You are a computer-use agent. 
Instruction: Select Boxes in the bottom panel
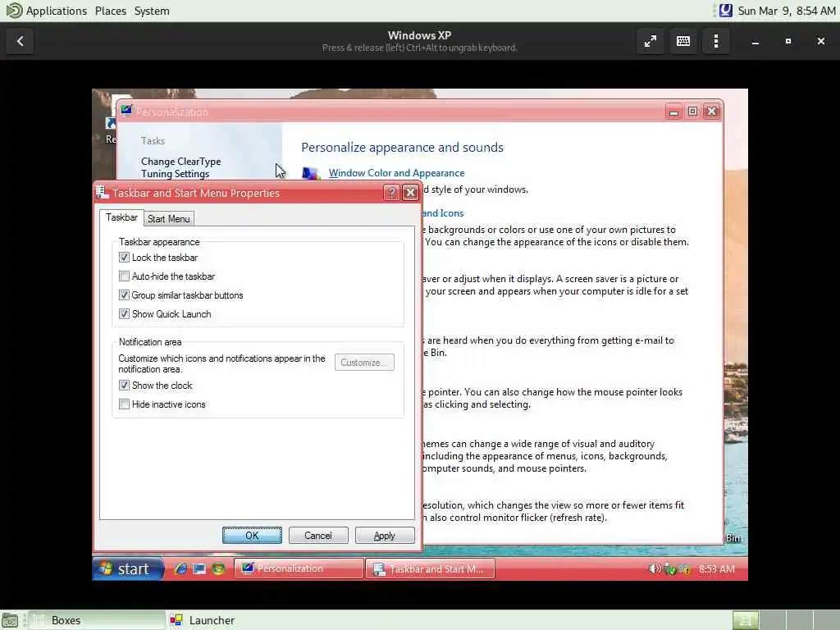97,620
